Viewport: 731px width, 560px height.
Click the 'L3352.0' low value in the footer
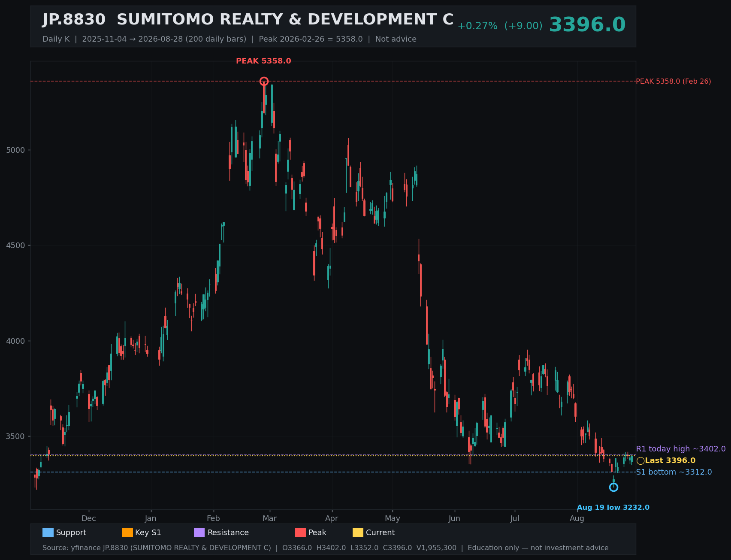pyautogui.click(x=364, y=548)
